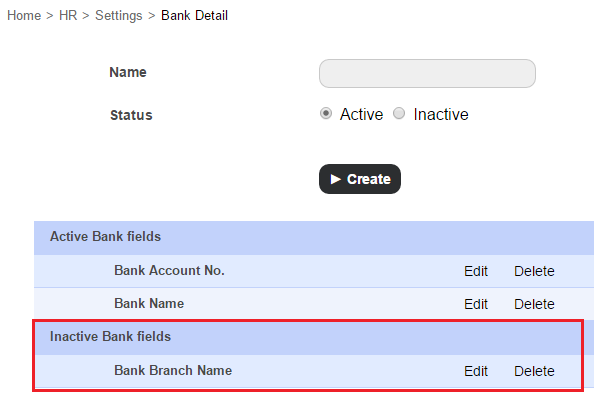
Task: Select the Active status radio button
Action: click(326, 114)
